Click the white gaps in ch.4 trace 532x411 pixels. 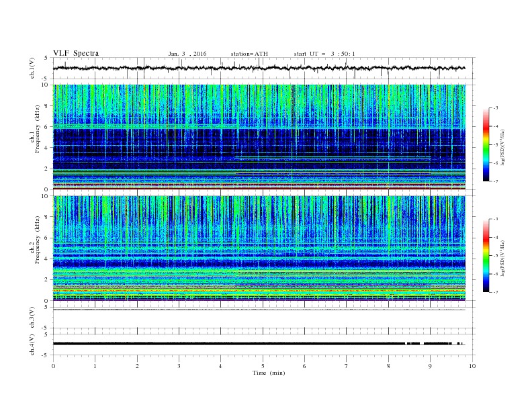click(435, 344)
